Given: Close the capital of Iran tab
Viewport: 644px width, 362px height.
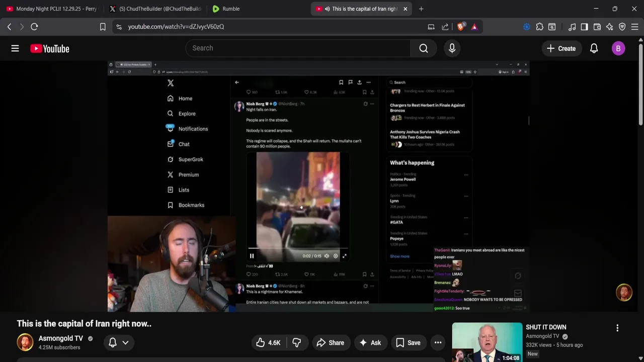Looking at the screenshot, I should 405,9.
